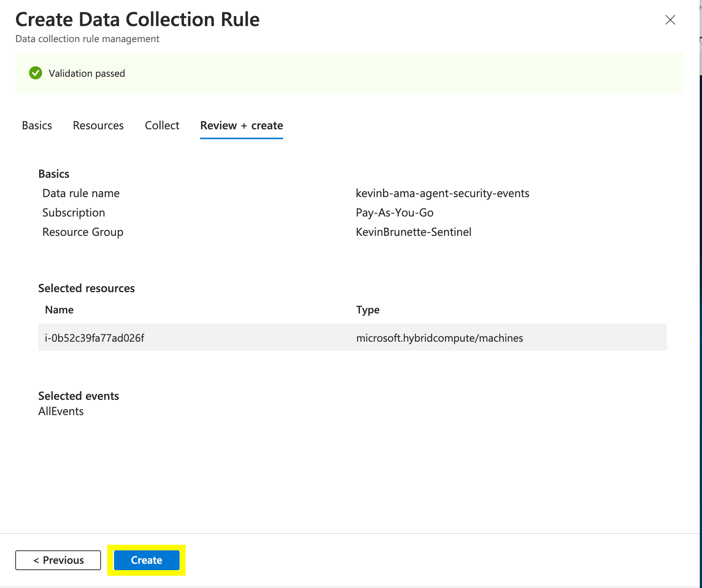Go to the Collect tab
The width and height of the screenshot is (702, 588).
(x=162, y=126)
